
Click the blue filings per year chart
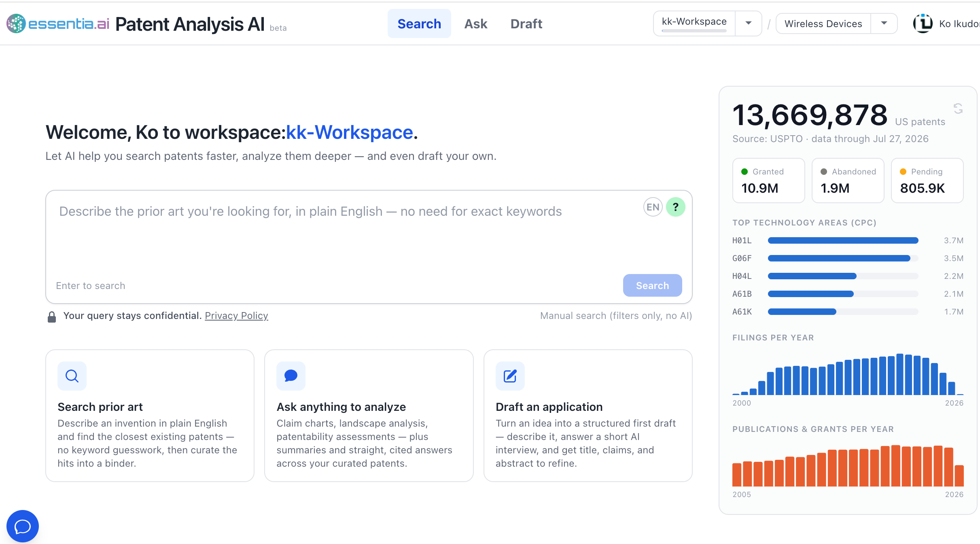pos(848,374)
